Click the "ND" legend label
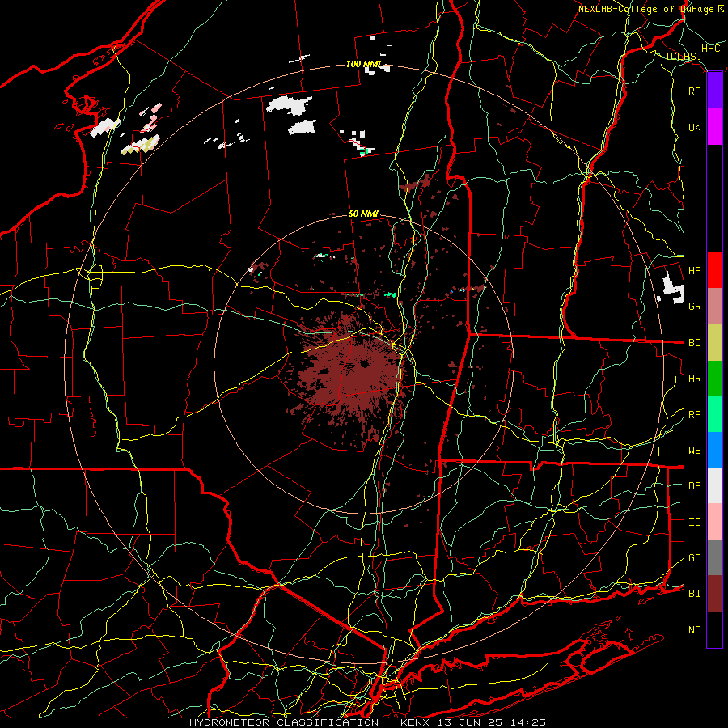This screenshot has height=728, width=728. pyautogui.click(x=694, y=630)
